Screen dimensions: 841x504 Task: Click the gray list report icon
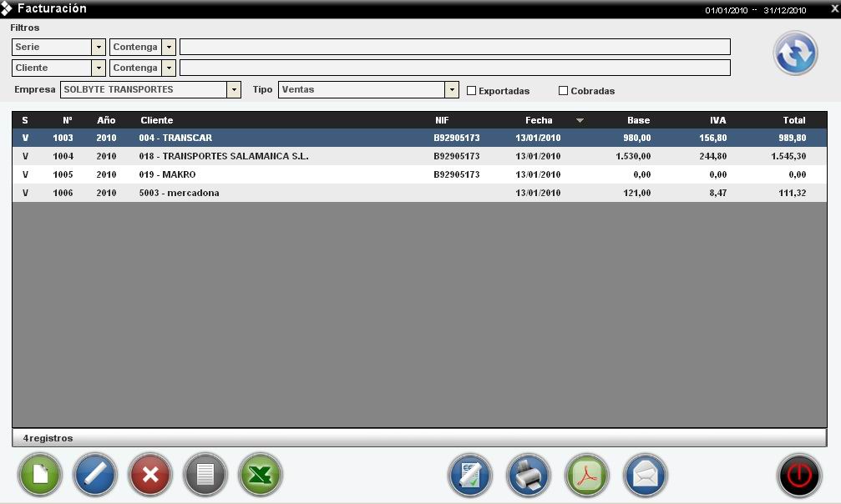tap(205, 475)
